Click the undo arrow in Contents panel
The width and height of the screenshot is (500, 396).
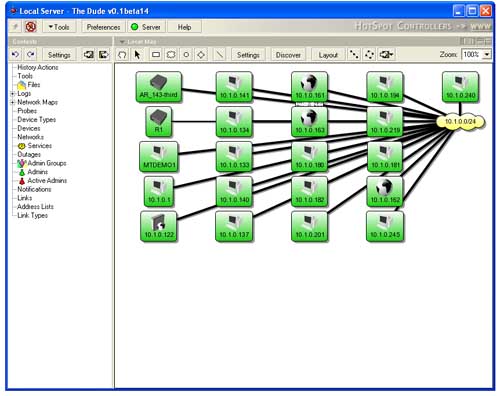coord(15,54)
